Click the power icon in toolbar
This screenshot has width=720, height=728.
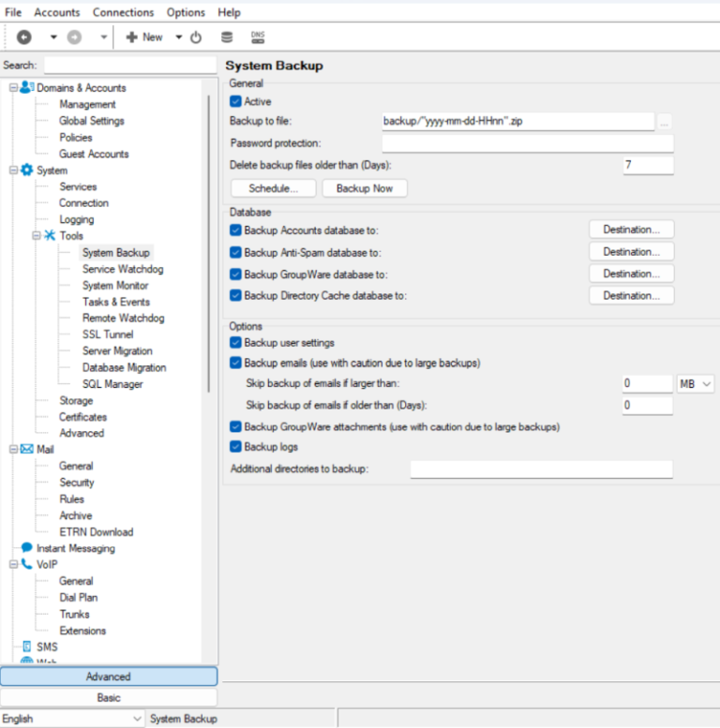(196, 37)
